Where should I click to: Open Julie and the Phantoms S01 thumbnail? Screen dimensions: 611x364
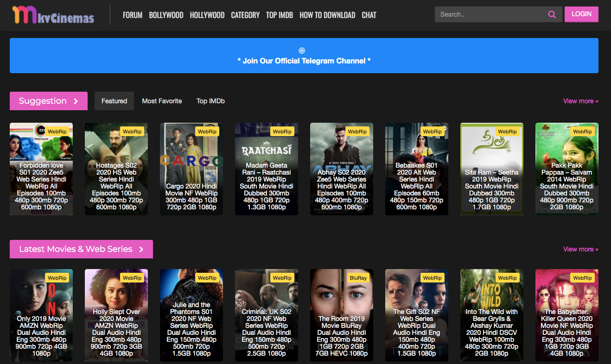point(191,315)
